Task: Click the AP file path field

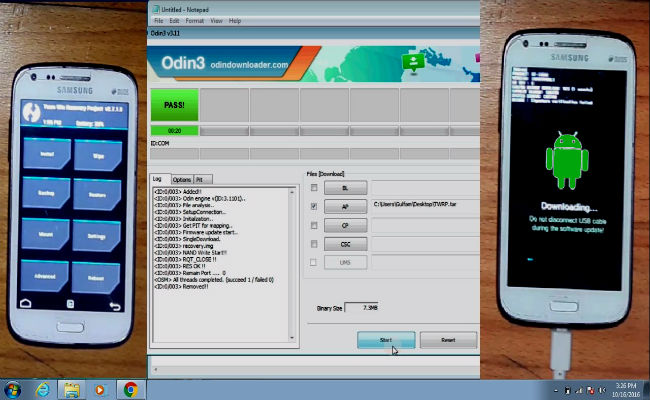Action: 420,206
